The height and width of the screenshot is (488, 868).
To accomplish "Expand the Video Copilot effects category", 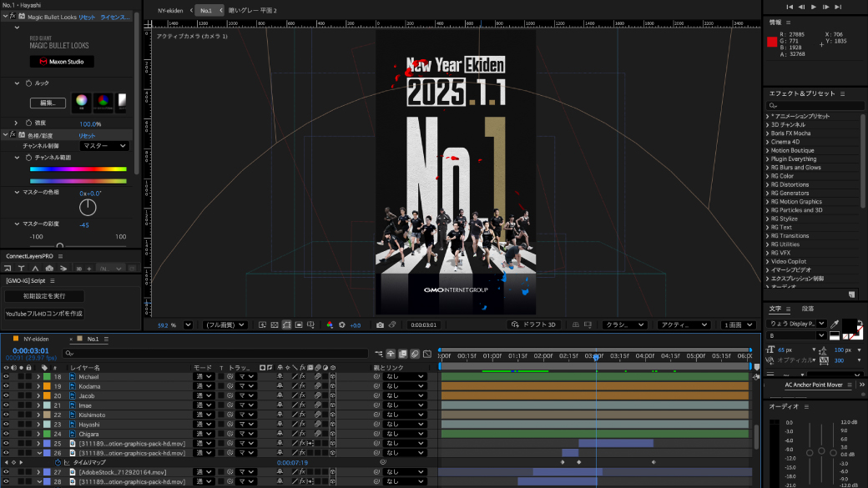I will click(767, 261).
